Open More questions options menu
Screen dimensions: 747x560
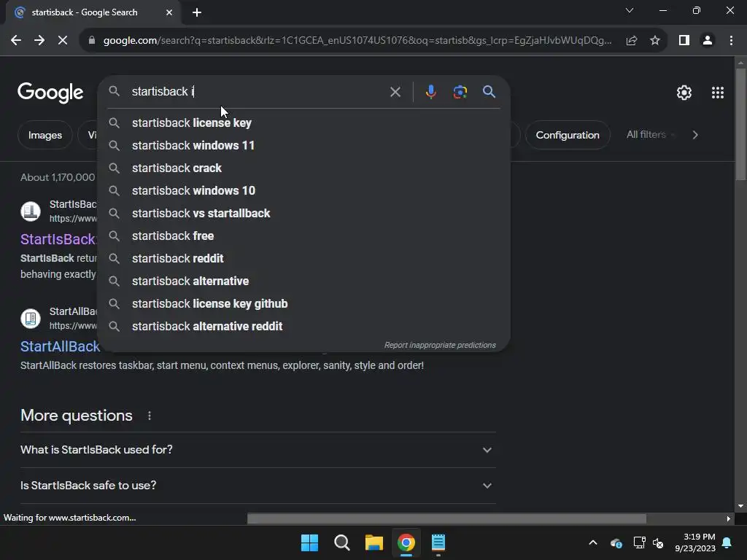tap(150, 416)
